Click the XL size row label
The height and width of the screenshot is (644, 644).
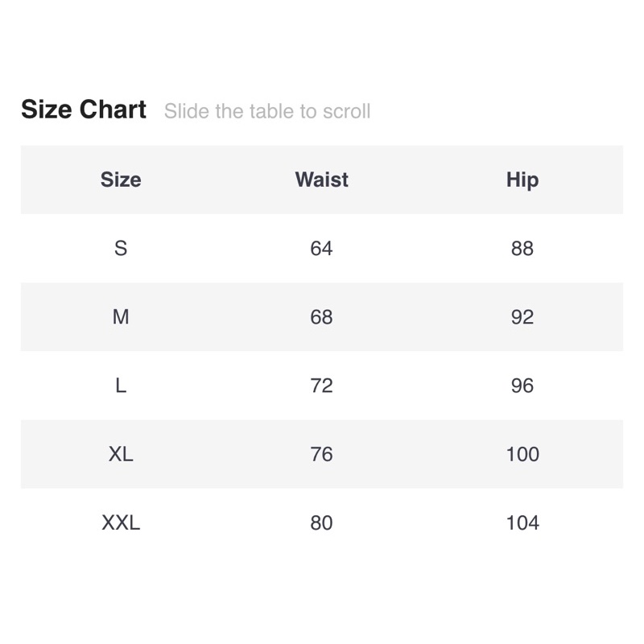point(121,454)
